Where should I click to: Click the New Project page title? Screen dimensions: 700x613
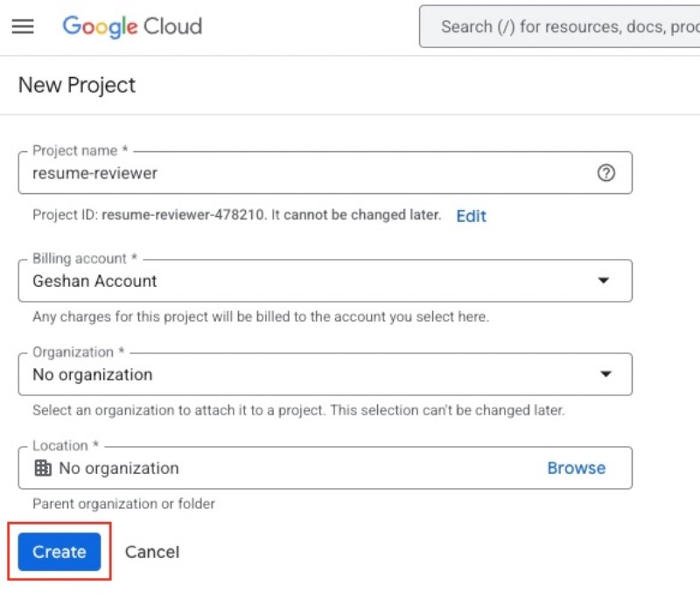[76, 85]
